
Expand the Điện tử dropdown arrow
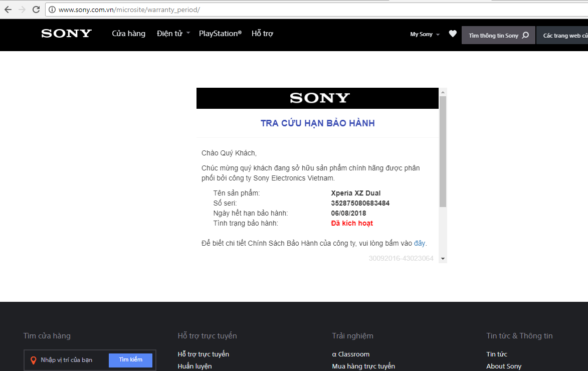(188, 33)
